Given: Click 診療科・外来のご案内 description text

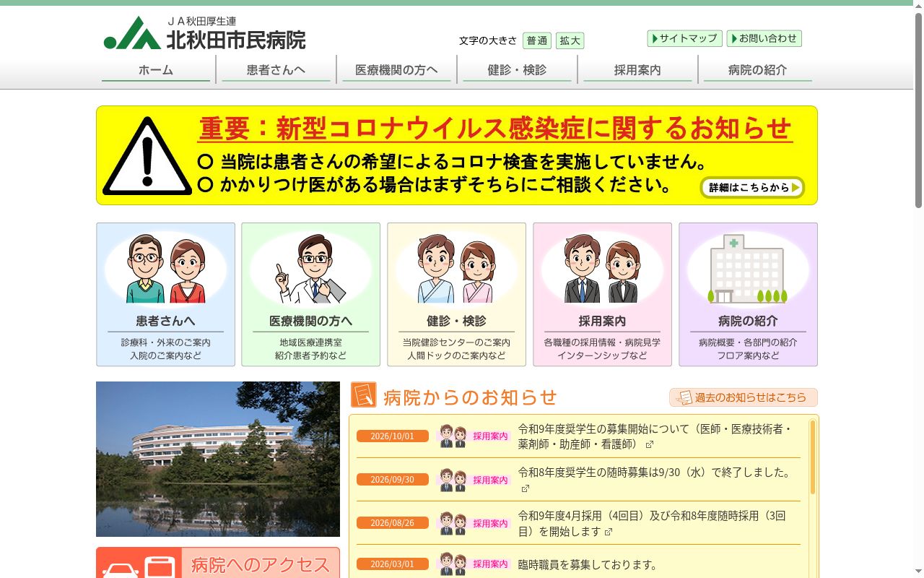Looking at the screenshot, I should click(x=166, y=342).
